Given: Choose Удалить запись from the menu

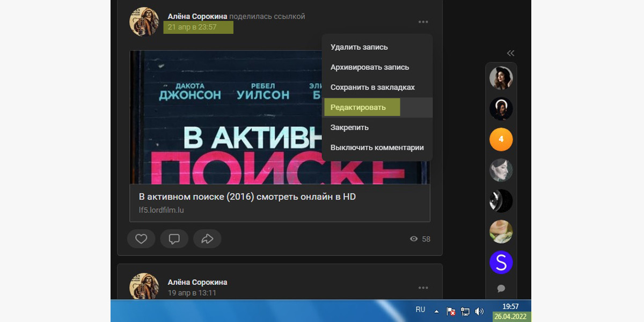Looking at the screenshot, I should tap(377, 47).
